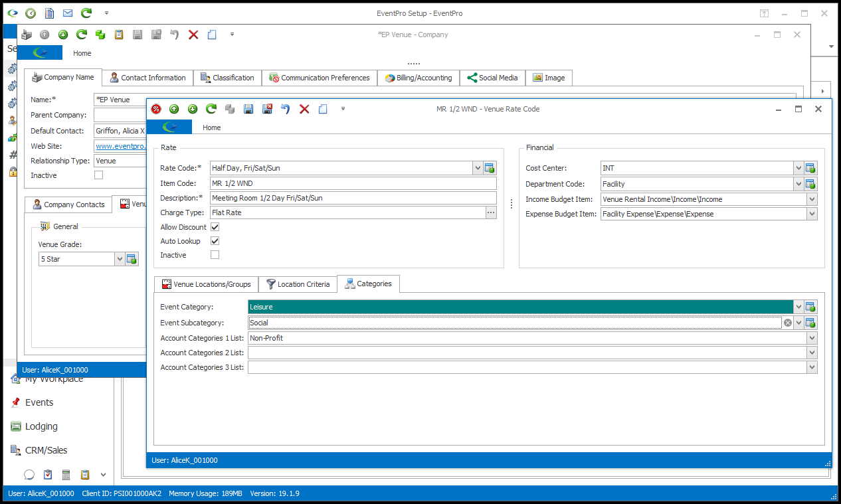The width and height of the screenshot is (841, 504).
Task: Open the Billing/Accounting tab
Action: pos(419,78)
